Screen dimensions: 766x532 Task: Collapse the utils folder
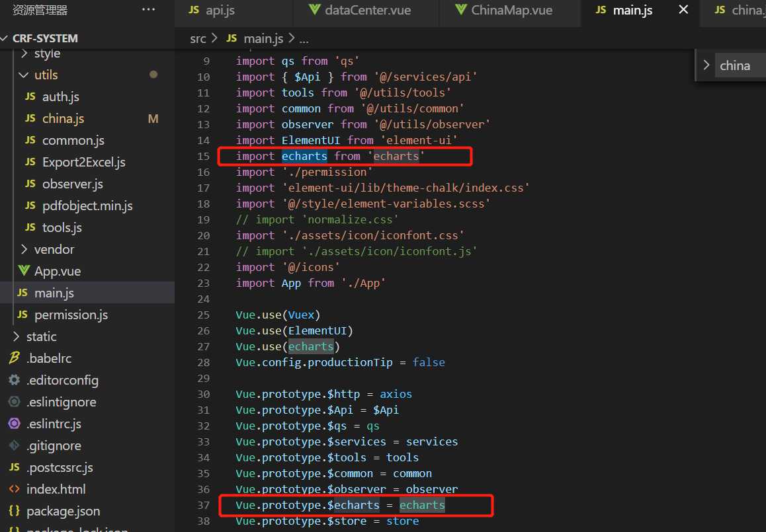tap(46, 75)
